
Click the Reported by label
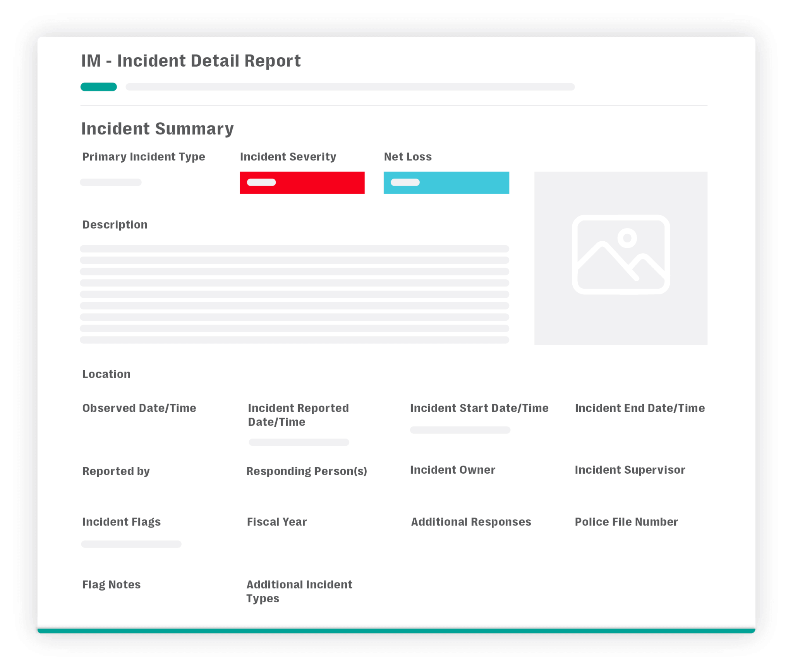coord(116,471)
